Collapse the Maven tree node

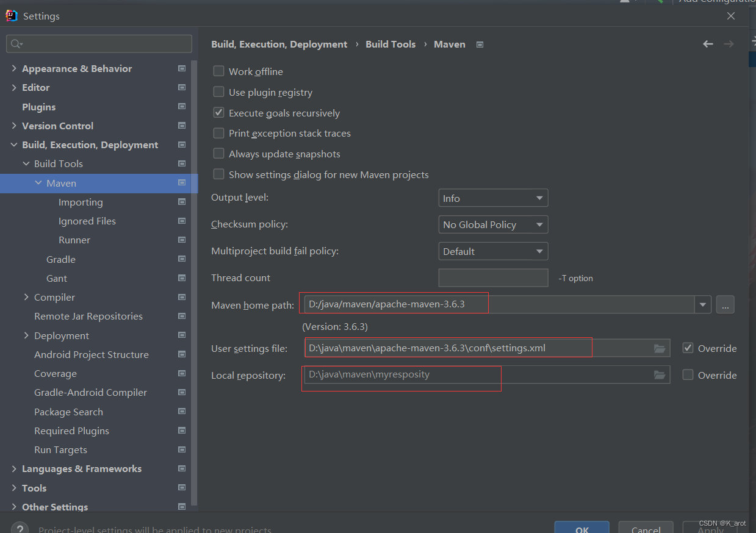[x=38, y=183]
